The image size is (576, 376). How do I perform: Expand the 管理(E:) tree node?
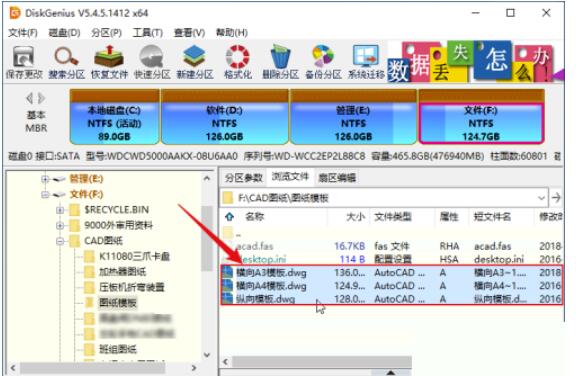pos(45,179)
